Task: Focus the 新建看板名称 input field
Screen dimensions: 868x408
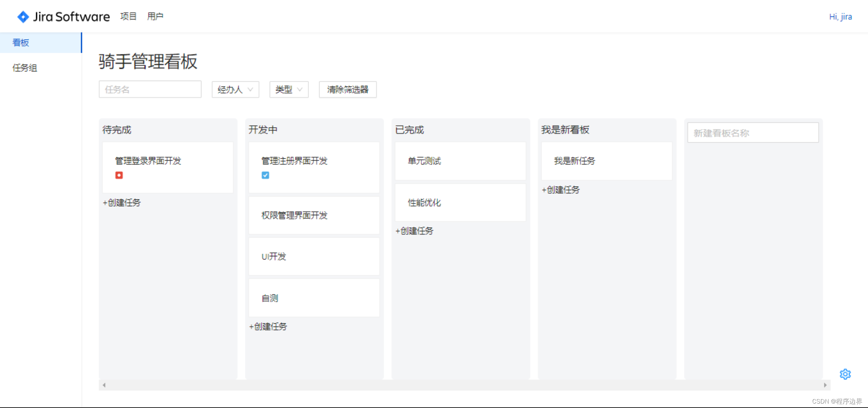Action: (753, 133)
